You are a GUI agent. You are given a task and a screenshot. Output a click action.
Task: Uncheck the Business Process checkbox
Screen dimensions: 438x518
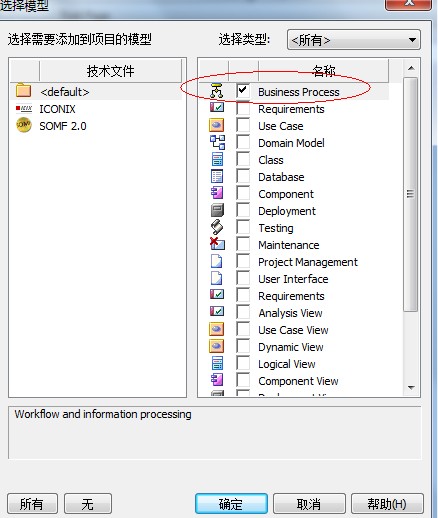pyautogui.click(x=243, y=91)
